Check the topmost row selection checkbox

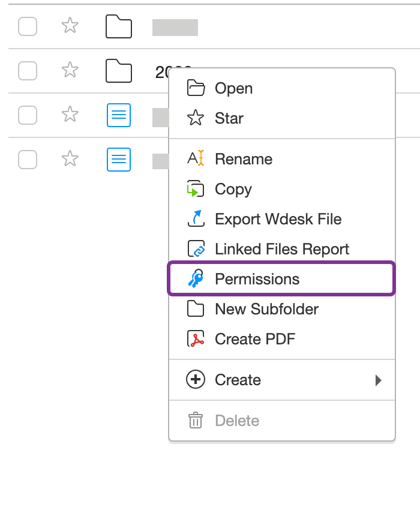(27, 26)
